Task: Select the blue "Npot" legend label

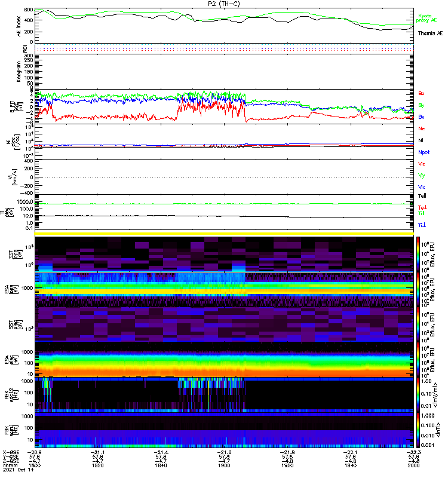Action: tap(424, 152)
